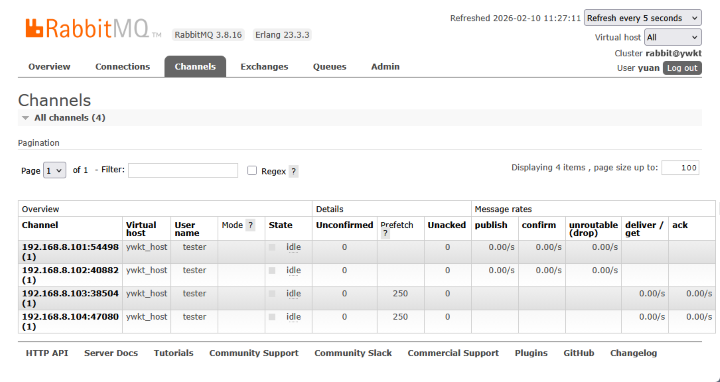
Task: Click the Erlang 23.3.3 version label
Action: [x=282, y=35]
